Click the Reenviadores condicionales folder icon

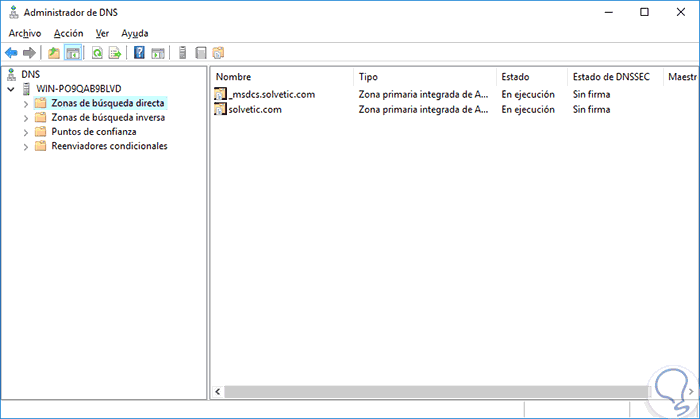click(41, 146)
